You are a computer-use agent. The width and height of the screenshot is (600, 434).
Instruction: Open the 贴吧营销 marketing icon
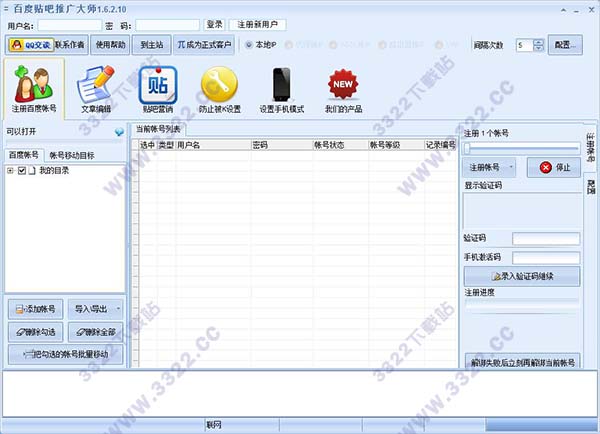(158, 89)
